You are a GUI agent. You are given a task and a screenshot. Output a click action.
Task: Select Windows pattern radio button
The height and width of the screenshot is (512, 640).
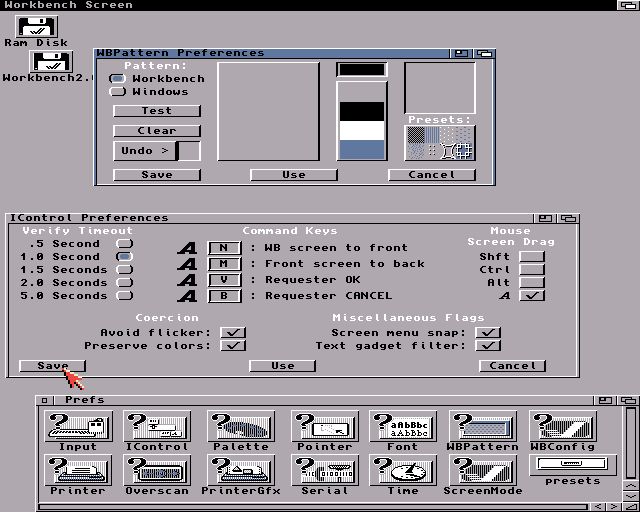point(118,91)
